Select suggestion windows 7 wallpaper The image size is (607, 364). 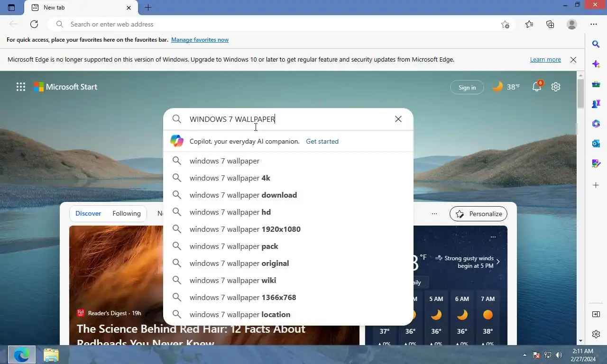click(288, 161)
